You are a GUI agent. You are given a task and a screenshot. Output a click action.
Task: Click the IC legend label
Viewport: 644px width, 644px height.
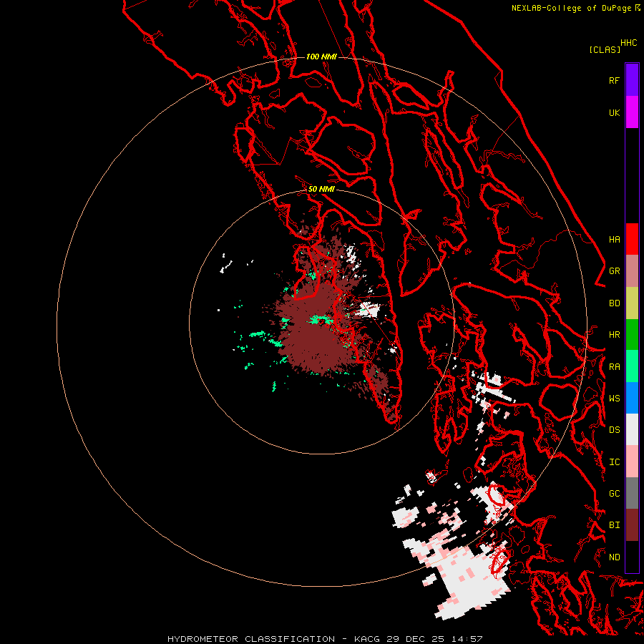(614, 462)
